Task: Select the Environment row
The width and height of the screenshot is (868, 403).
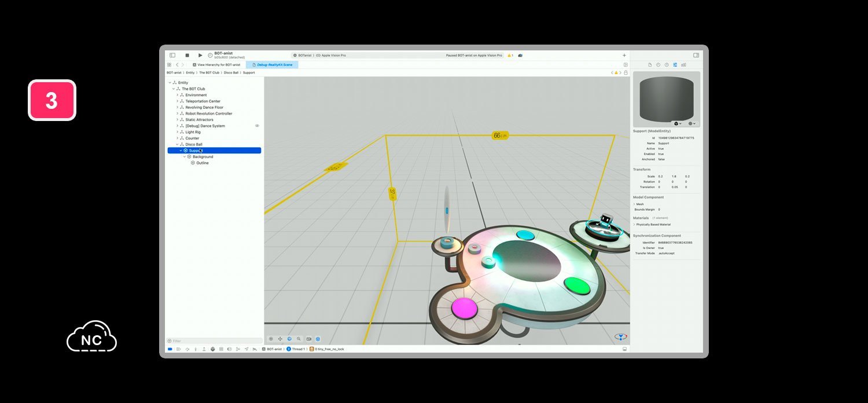Action: (x=214, y=95)
